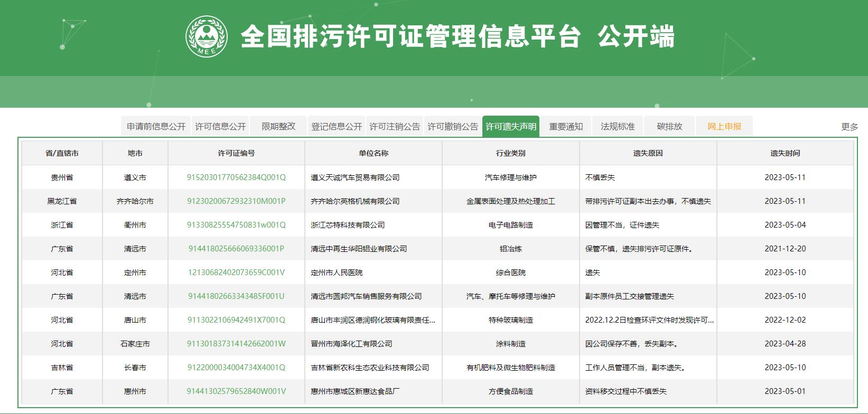Open permit 91520301770562384Q001Q
868x414 pixels.
coord(236,177)
